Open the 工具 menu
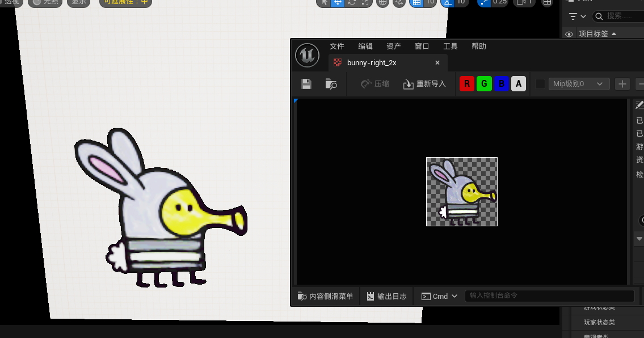 [x=451, y=47]
